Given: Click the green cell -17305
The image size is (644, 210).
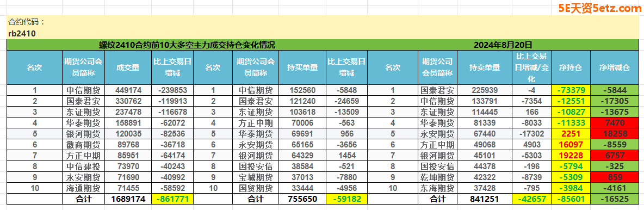Looking at the screenshot, I should [x=615, y=101].
